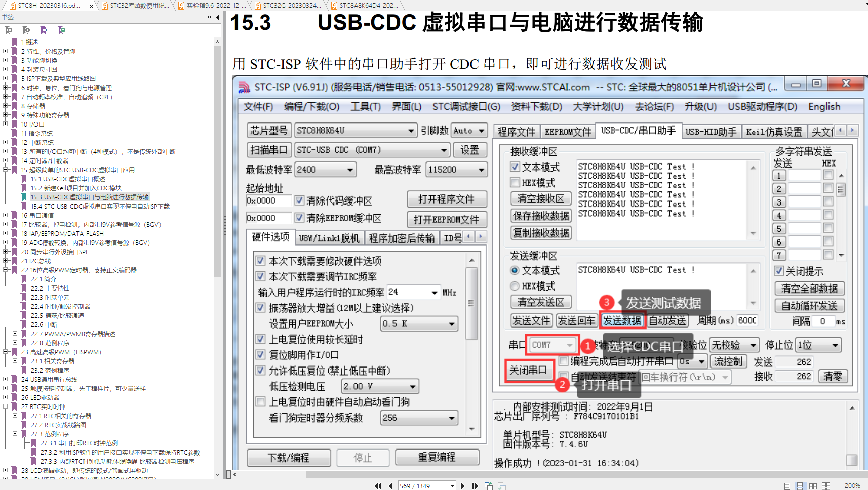
Task: Click the delete bookmark icon in bookmark toolbar
Action: tap(9, 30)
